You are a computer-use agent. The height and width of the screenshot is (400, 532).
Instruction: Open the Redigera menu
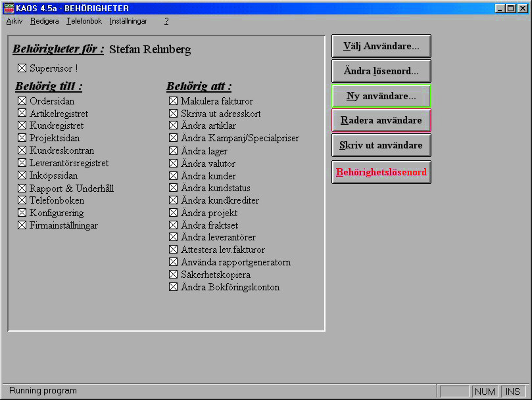click(44, 21)
